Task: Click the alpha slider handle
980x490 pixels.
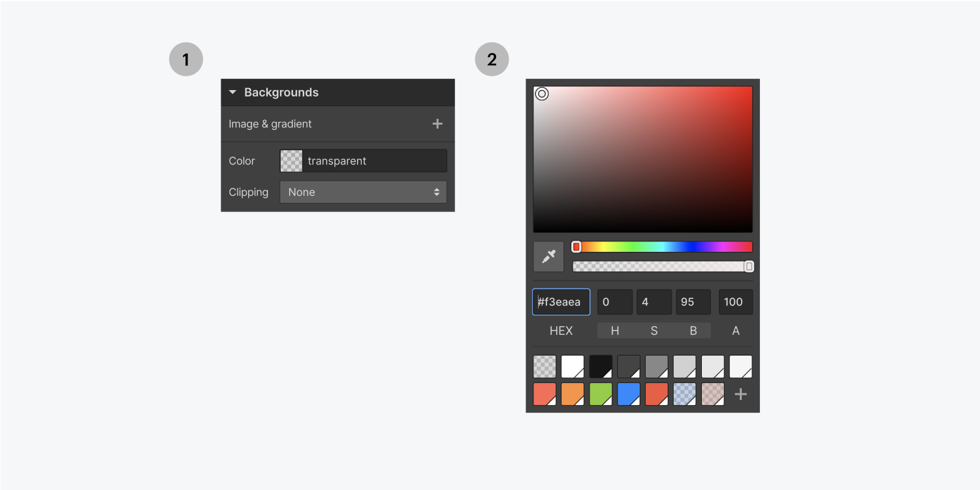Action: click(x=748, y=266)
